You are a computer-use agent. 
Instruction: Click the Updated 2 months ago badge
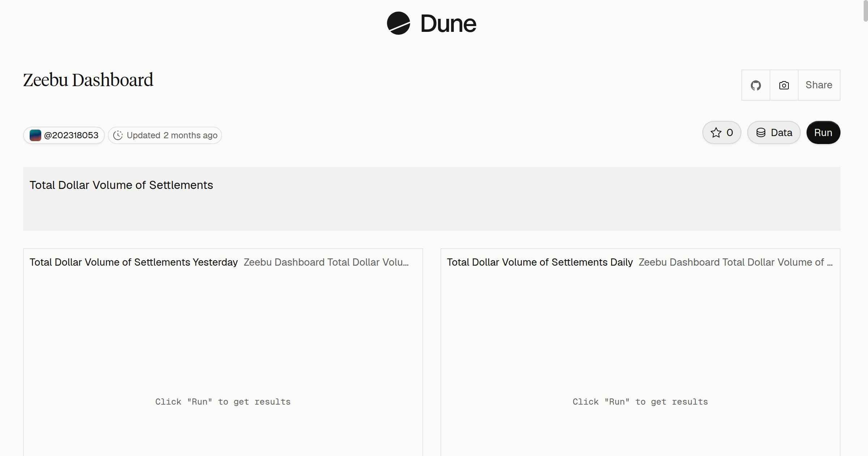(165, 135)
